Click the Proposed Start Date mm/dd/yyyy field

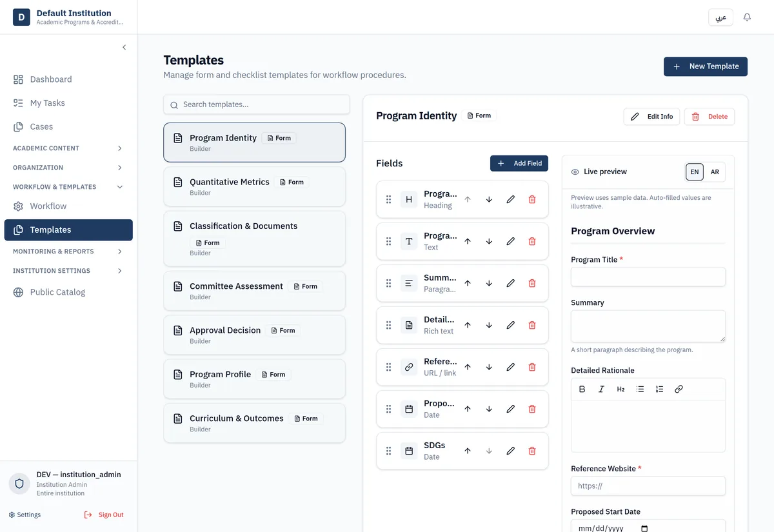click(648, 526)
